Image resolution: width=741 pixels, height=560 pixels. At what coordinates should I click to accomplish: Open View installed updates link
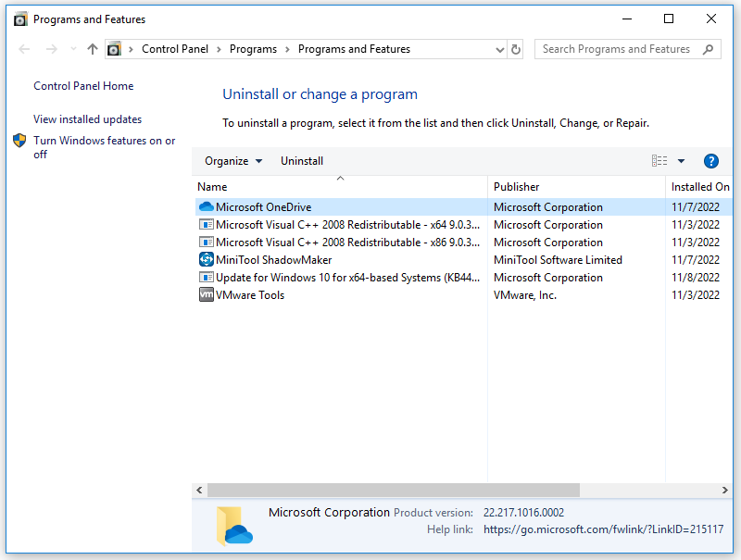pyautogui.click(x=87, y=119)
